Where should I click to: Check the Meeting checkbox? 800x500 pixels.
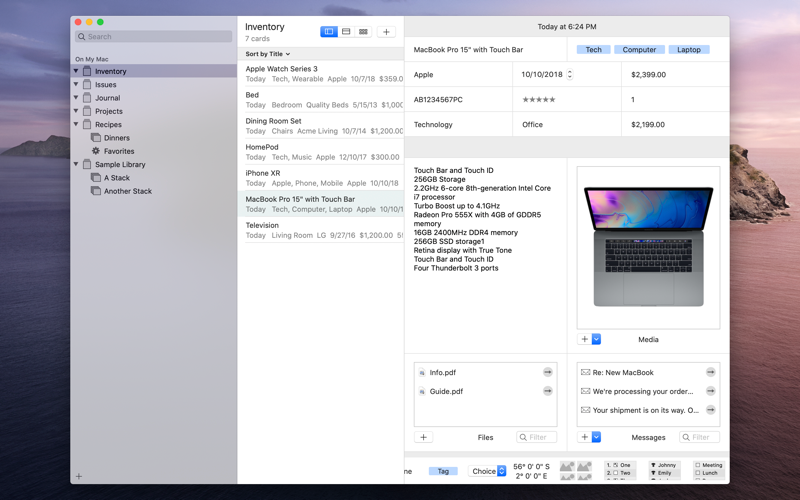click(x=697, y=465)
